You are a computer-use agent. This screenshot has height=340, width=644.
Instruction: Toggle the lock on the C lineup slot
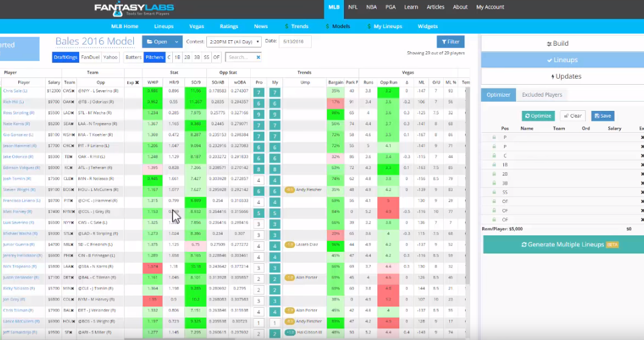point(494,155)
